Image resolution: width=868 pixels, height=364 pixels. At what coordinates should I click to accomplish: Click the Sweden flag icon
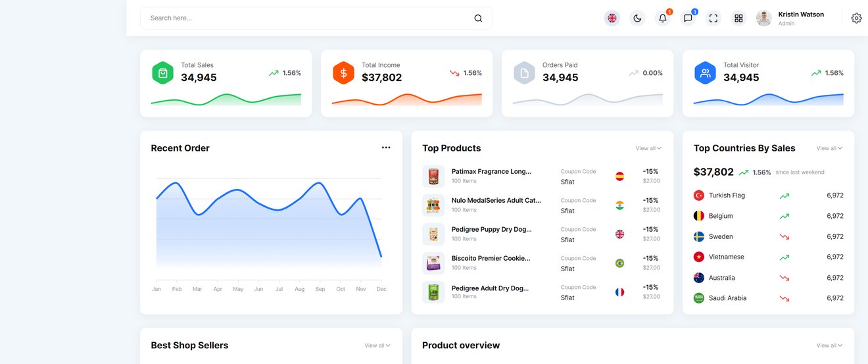[699, 236]
